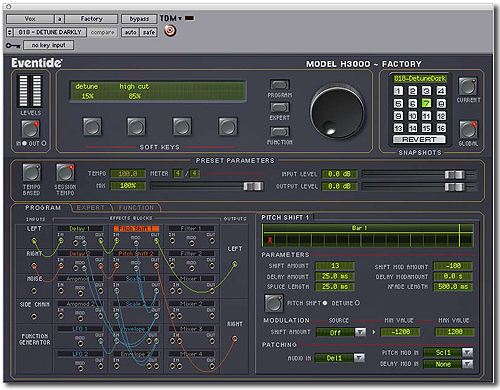500x390 pixels.
Task: Click the EXPERT mode button above its label
Action: [x=280, y=107]
